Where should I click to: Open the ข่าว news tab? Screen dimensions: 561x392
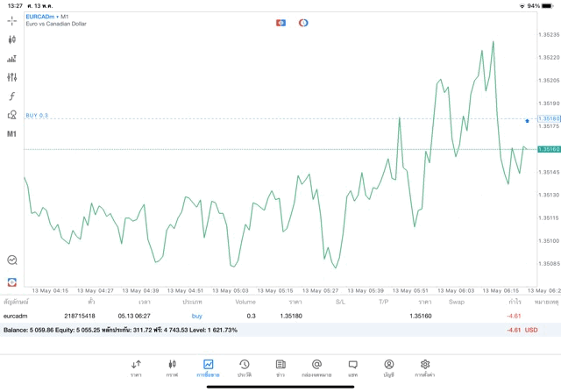[280, 367]
